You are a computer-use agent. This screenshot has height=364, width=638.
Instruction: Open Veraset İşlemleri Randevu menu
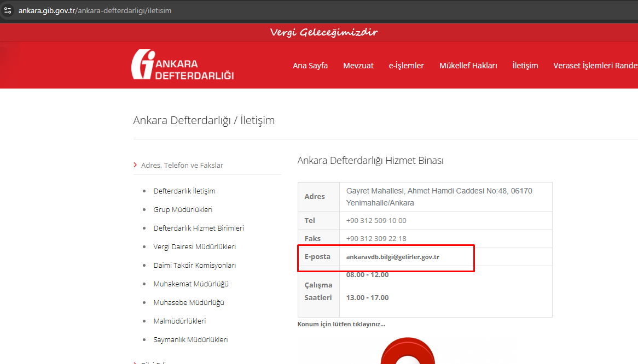pyautogui.click(x=595, y=66)
